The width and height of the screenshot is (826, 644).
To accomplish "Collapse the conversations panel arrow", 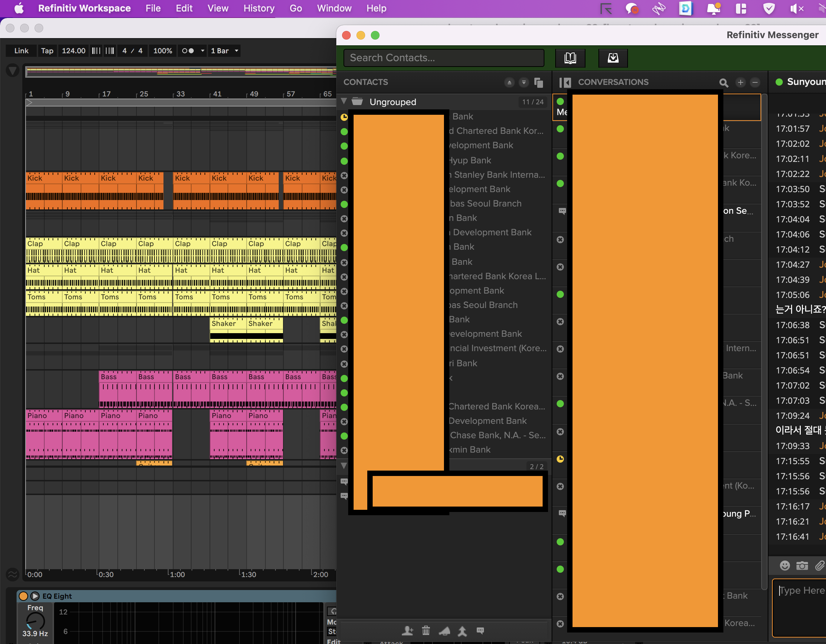I will tap(565, 82).
